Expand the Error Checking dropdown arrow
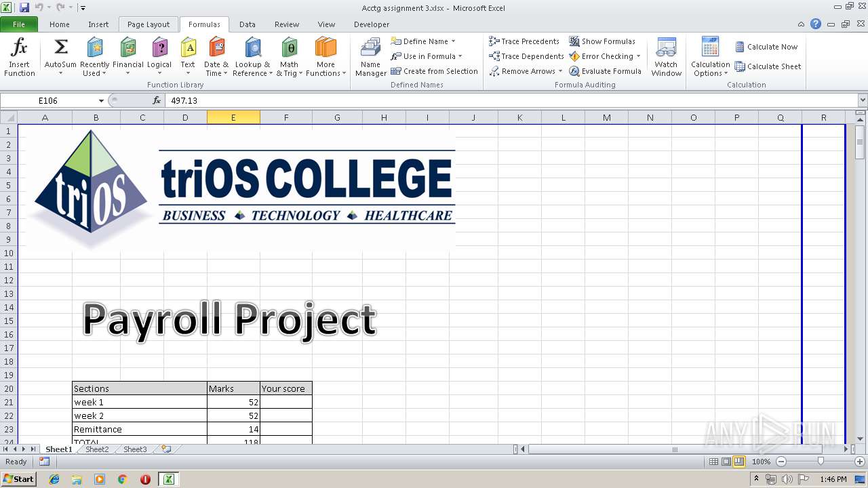 [x=638, y=56]
